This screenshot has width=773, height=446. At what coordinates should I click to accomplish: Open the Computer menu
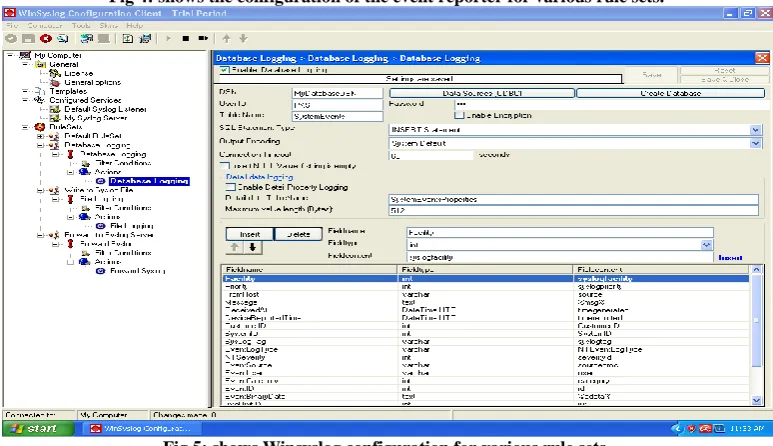[44, 25]
